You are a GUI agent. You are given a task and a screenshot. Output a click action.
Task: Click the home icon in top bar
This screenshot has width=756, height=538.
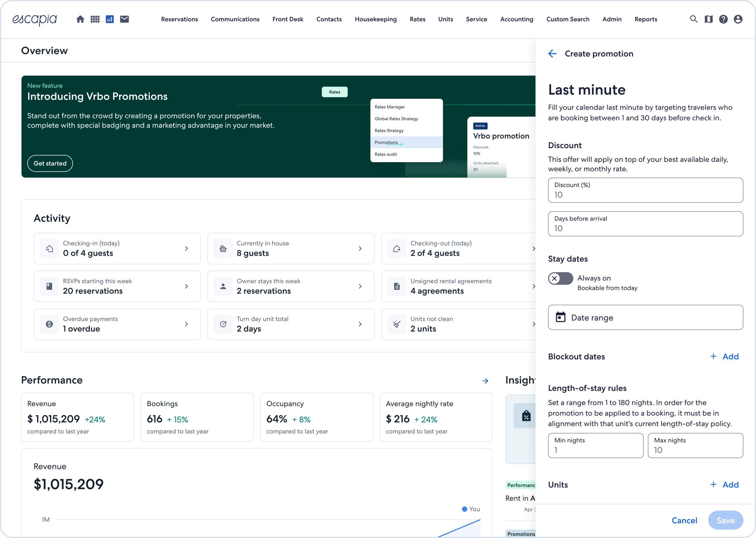80,19
